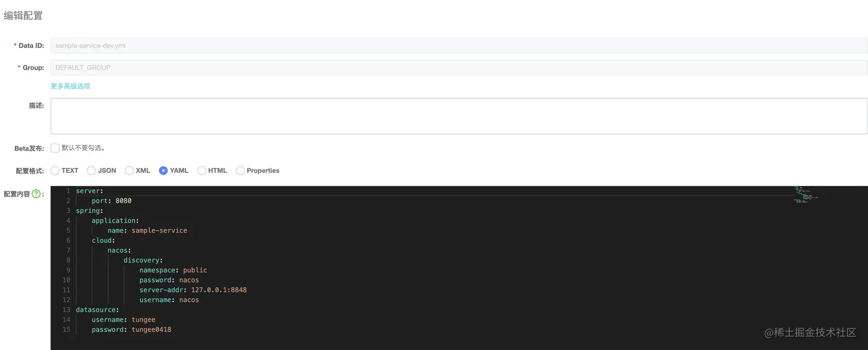Click line number 1 in editor gutter

[x=68, y=191]
